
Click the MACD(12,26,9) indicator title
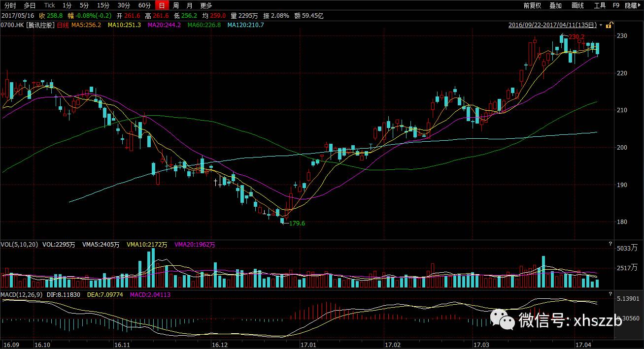coord(22,294)
